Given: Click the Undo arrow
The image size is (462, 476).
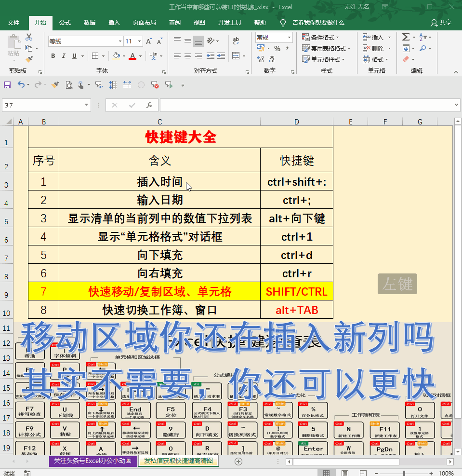Looking at the screenshot, I should (x=21, y=85).
